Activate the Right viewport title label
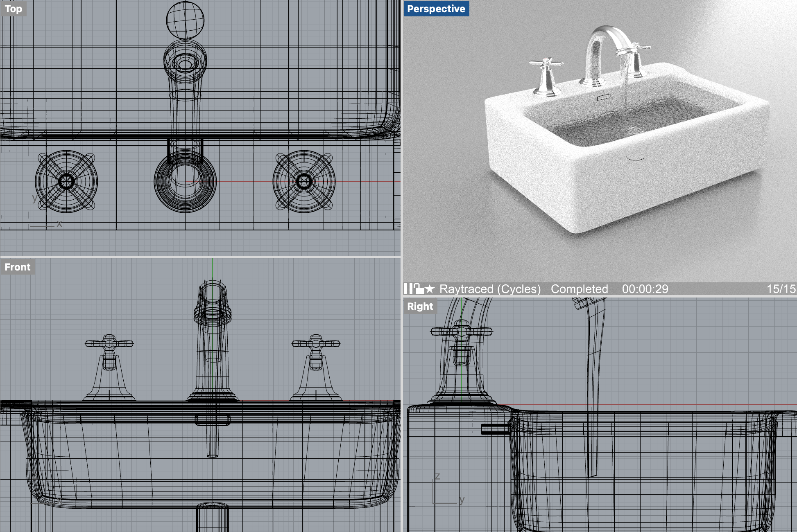This screenshot has width=797, height=532. [x=420, y=306]
